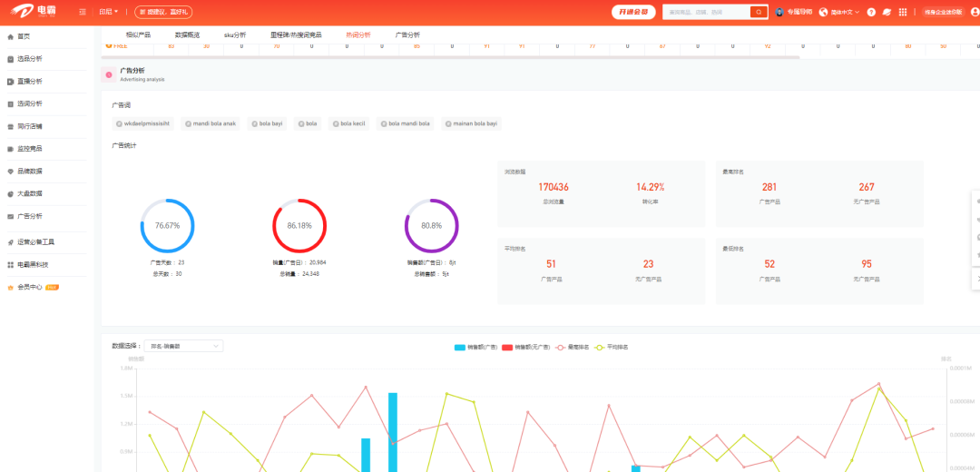Open the 简体中文 language dropdown
The image size is (980, 472).
[x=838, y=12]
